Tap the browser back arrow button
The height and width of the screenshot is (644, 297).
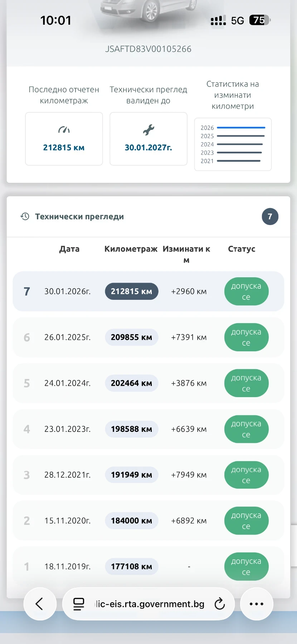point(40,604)
